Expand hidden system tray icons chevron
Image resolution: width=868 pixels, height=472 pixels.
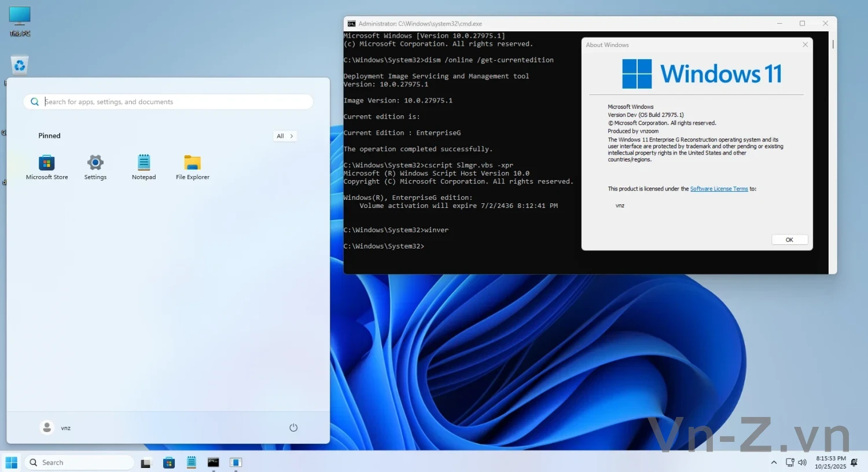tap(774, 463)
